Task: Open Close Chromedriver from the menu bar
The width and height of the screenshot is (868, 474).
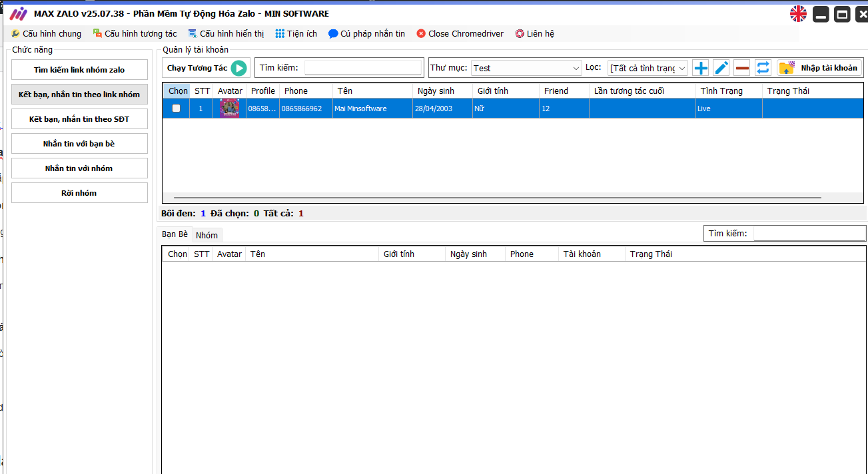Action: click(x=460, y=34)
